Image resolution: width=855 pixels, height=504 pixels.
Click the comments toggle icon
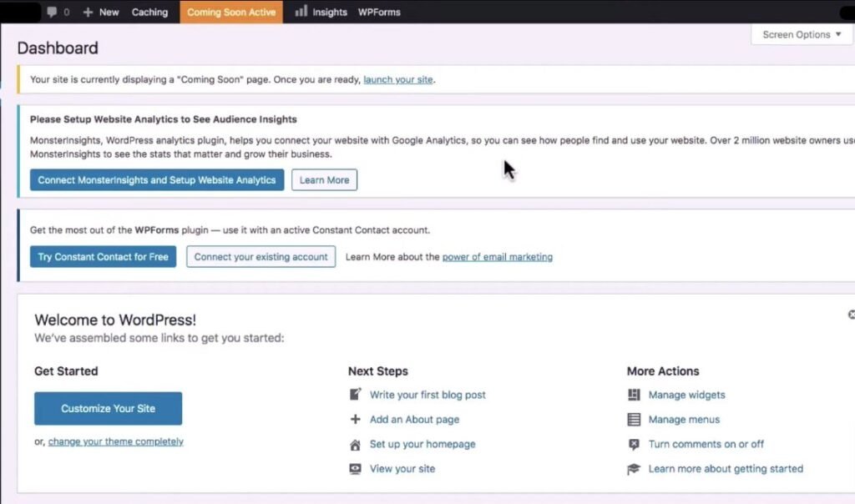point(634,444)
